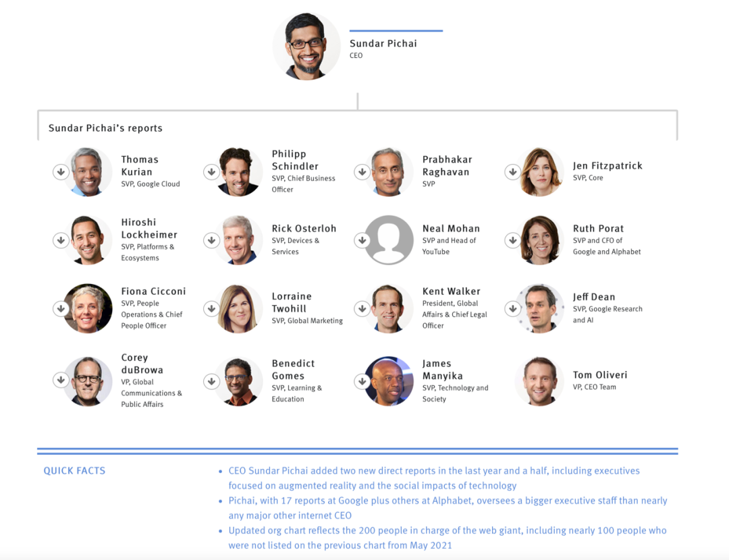Click Rick Osterloh's photo
The width and height of the screenshot is (729, 560).
pyautogui.click(x=238, y=240)
